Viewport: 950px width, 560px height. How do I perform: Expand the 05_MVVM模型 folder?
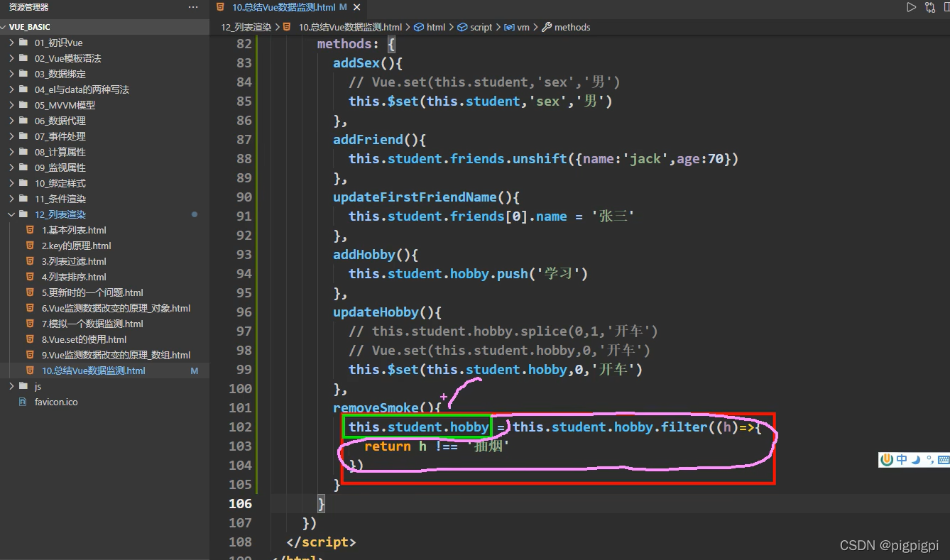pos(105,105)
